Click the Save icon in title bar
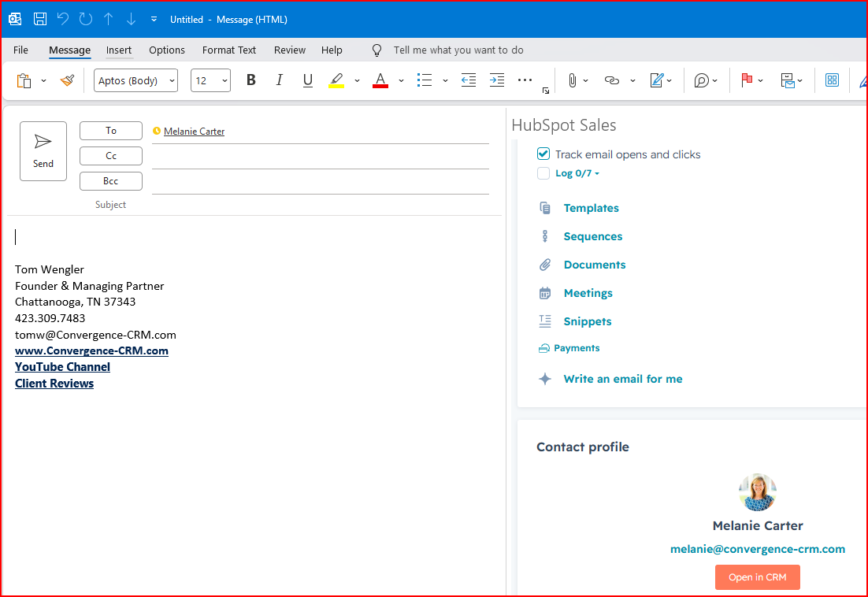Image resolution: width=868 pixels, height=597 pixels. (40, 19)
